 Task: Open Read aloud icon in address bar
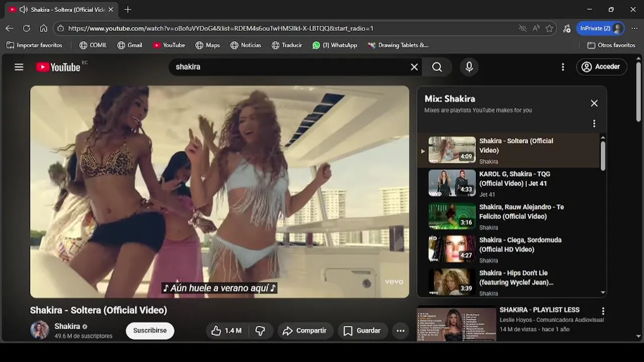click(536, 29)
